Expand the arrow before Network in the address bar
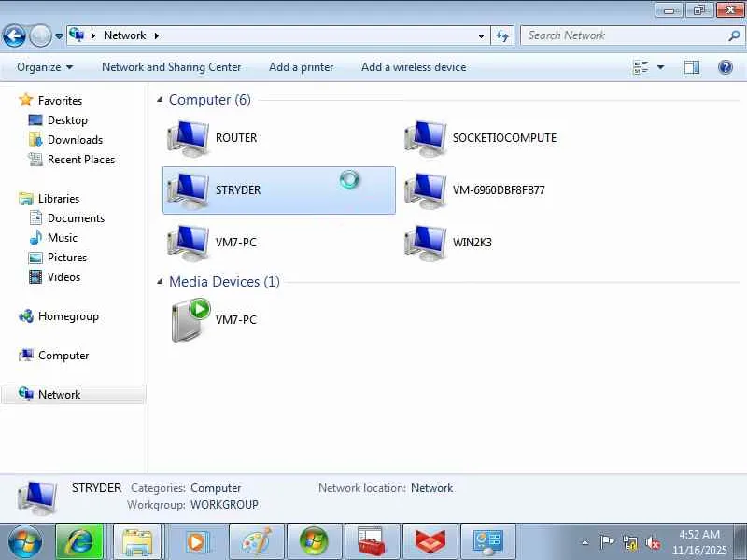This screenshot has width=747, height=560. click(92, 35)
